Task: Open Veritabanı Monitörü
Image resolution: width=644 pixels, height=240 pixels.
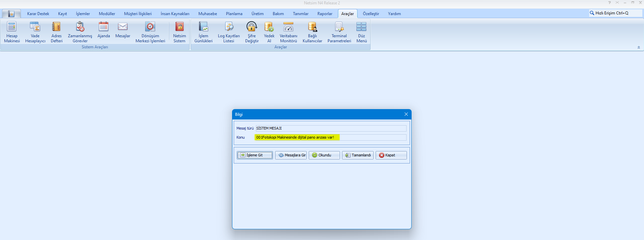Action: click(289, 32)
